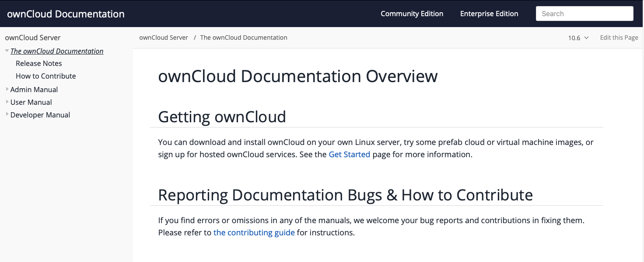Open How to Contribute from sidebar
This screenshot has width=644, height=262.
pos(45,76)
